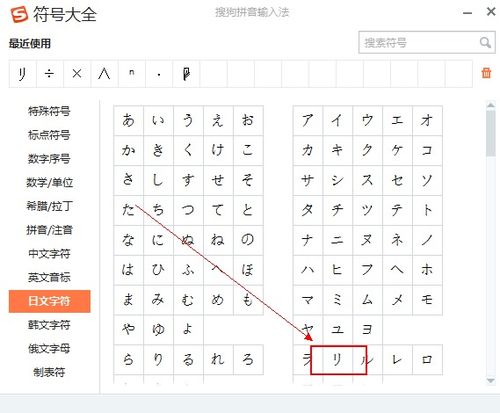
Task: Select recent symbol ÷
Action: coord(50,74)
